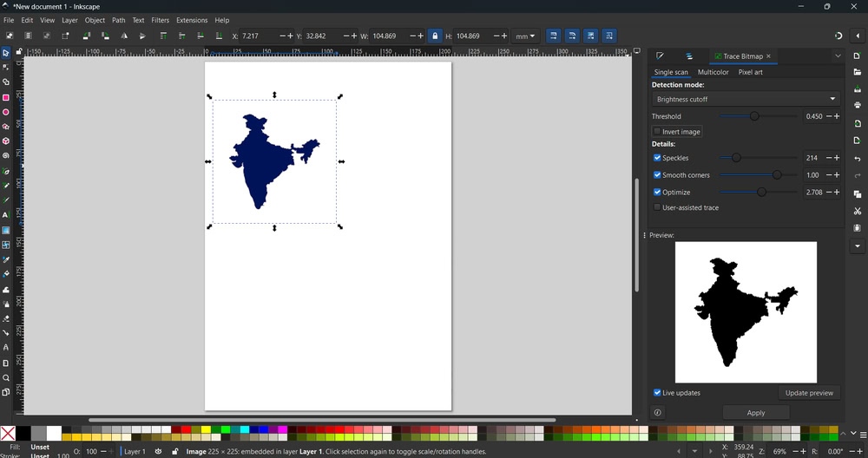Click the Cut scissors icon
This screenshot has height=458, width=868.
coord(857,211)
